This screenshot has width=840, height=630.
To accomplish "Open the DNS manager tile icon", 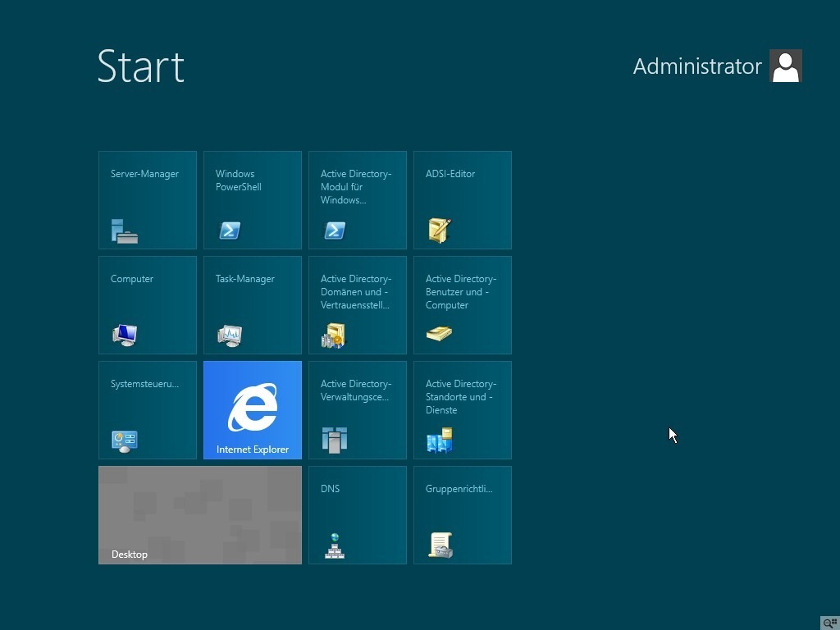I will (x=335, y=546).
